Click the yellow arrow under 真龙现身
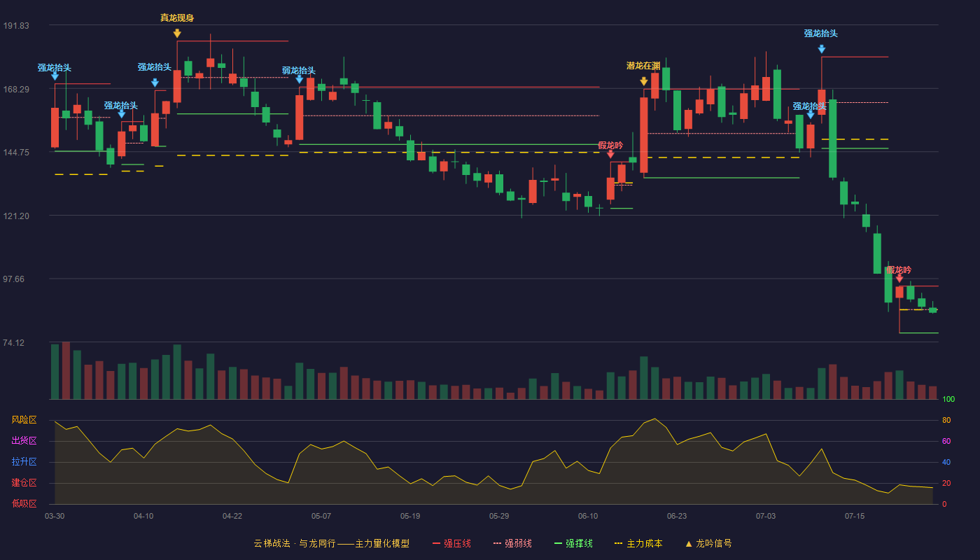Image resolution: width=980 pixels, height=560 pixels. (177, 33)
